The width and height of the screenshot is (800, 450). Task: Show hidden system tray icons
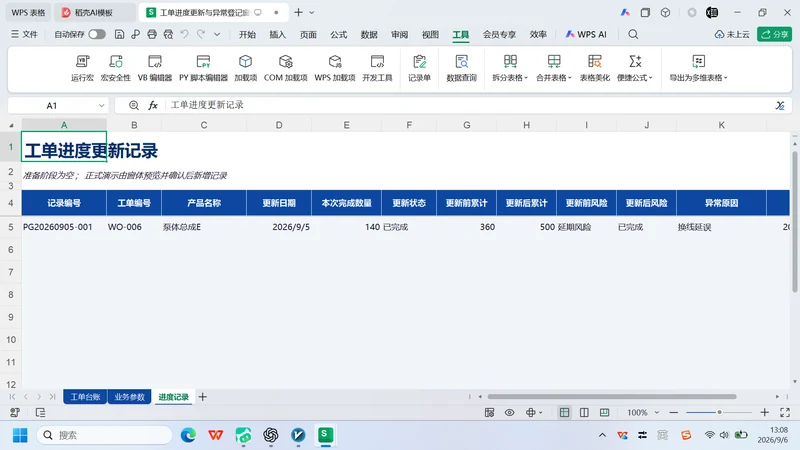603,435
